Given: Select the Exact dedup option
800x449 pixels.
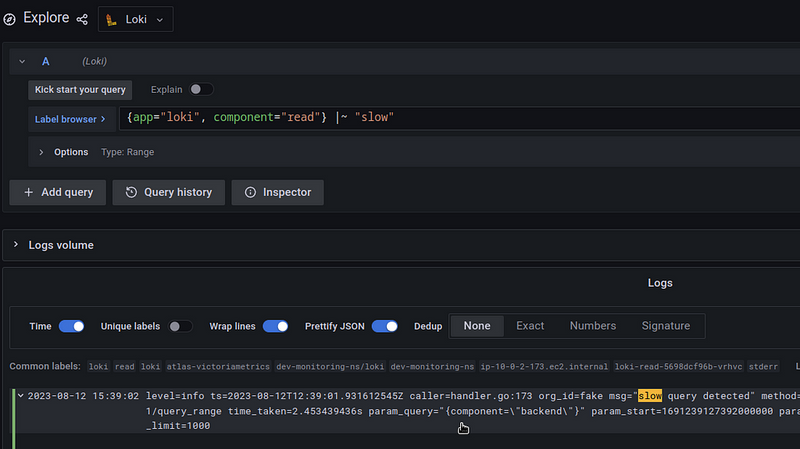Looking at the screenshot, I should point(530,326).
